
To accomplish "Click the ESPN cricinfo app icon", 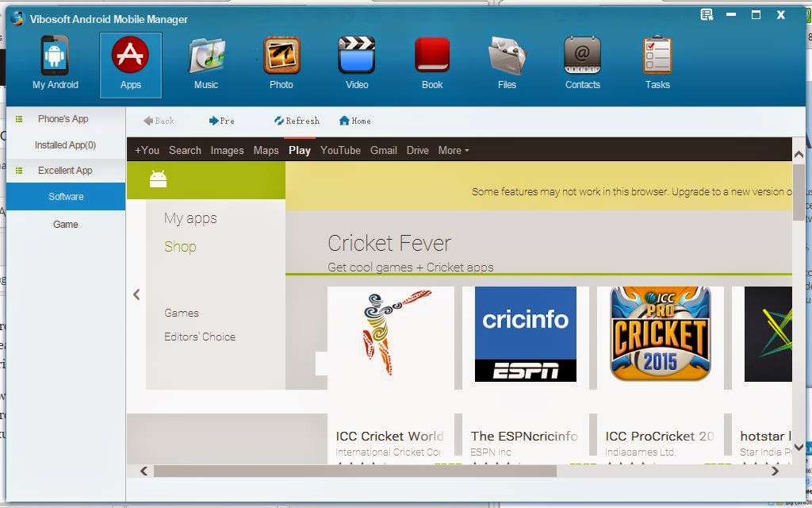I will tap(526, 334).
